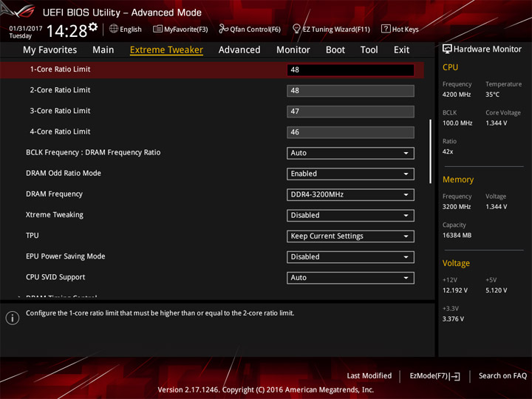
Task: Expand the DRAM Odd Ratio Mode dropdown
Action: (x=350, y=174)
